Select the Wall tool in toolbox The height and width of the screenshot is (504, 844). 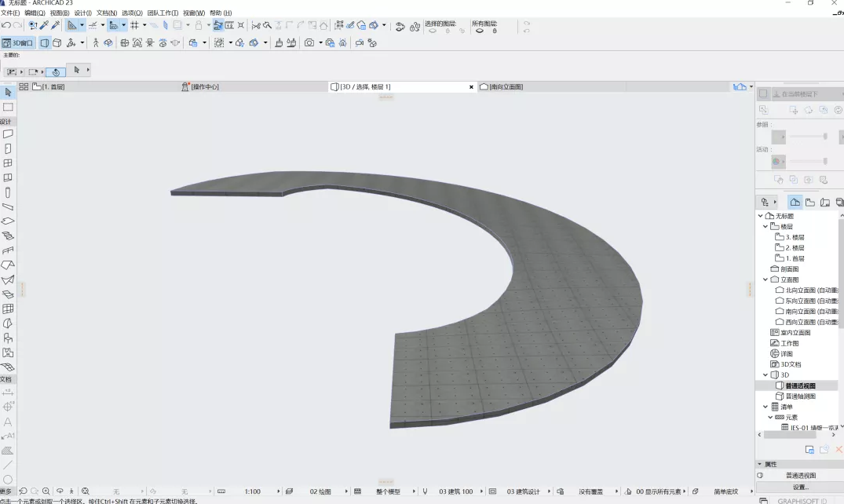point(8,134)
